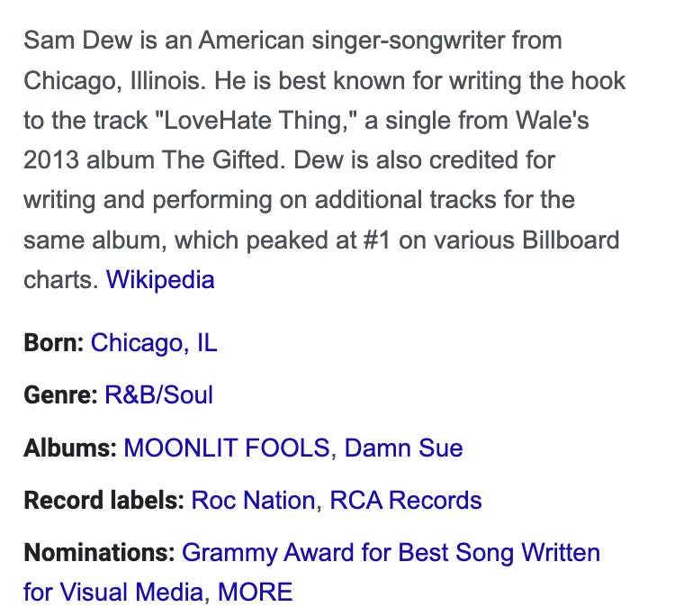Screen dimensions: 675x616
Task: Visit the Roc Nation record label link
Action: click(253, 500)
